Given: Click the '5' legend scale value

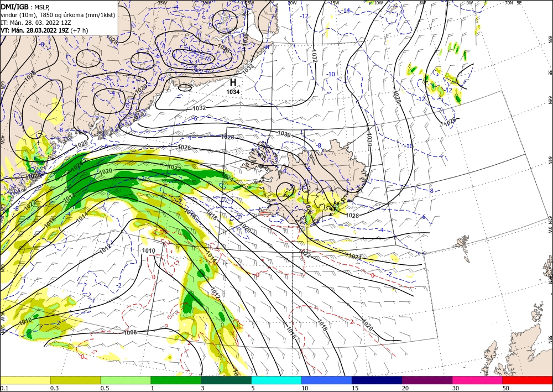Looking at the screenshot, I should coord(253,388).
